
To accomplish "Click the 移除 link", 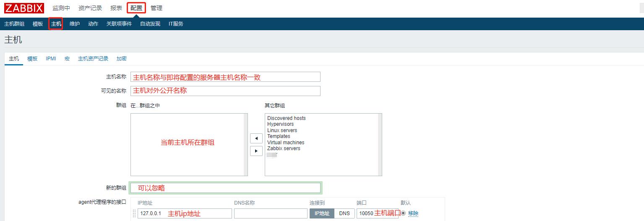I will (x=413, y=213).
